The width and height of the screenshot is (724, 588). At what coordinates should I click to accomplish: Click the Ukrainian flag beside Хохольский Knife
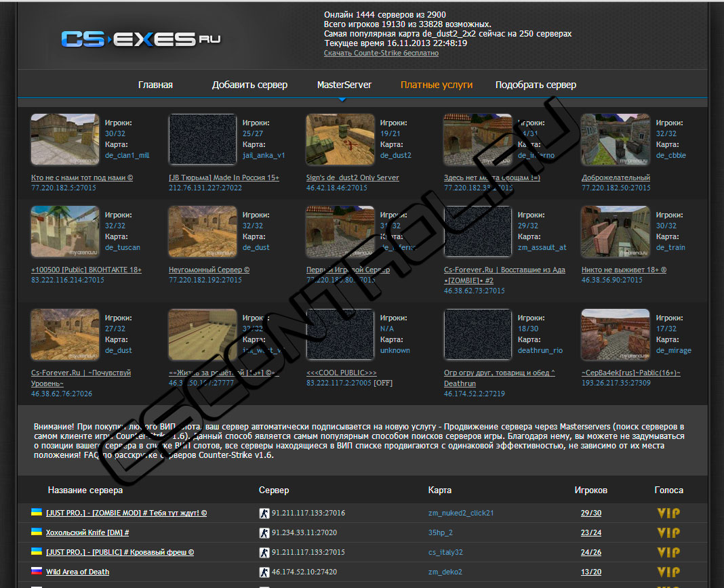click(37, 532)
